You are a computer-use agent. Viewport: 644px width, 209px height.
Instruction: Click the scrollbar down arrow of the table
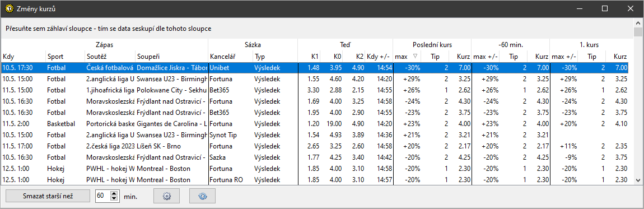pos(637,179)
